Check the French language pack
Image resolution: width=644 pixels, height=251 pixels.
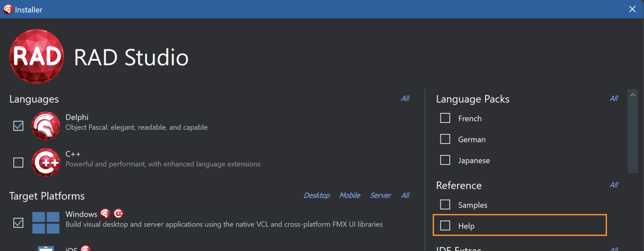(x=445, y=118)
